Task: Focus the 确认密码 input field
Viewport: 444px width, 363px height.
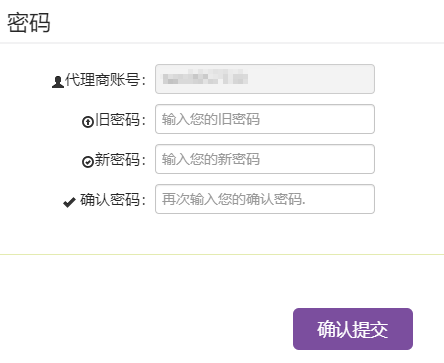Action: pos(265,199)
